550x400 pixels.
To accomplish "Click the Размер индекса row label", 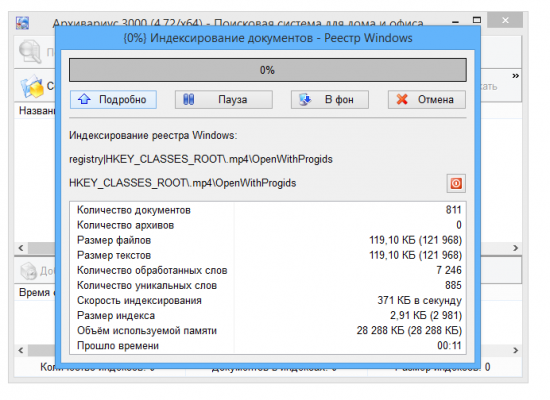I will click(116, 316).
